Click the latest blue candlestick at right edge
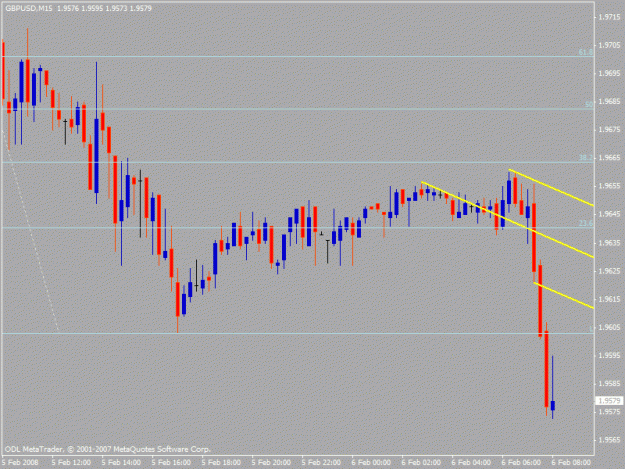The width and height of the screenshot is (625, 469). (552, 406)
